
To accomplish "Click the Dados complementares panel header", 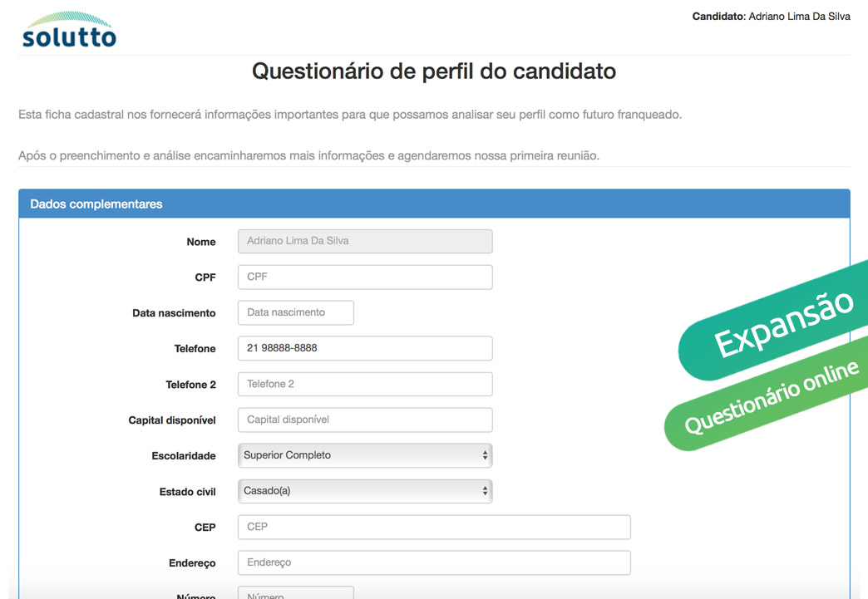I will [x=434, y=204].
